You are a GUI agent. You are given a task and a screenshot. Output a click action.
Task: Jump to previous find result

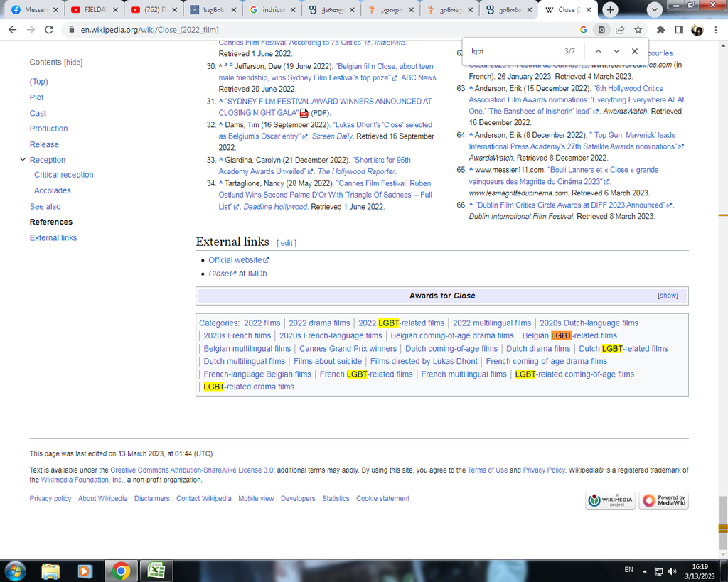(599, 51)
